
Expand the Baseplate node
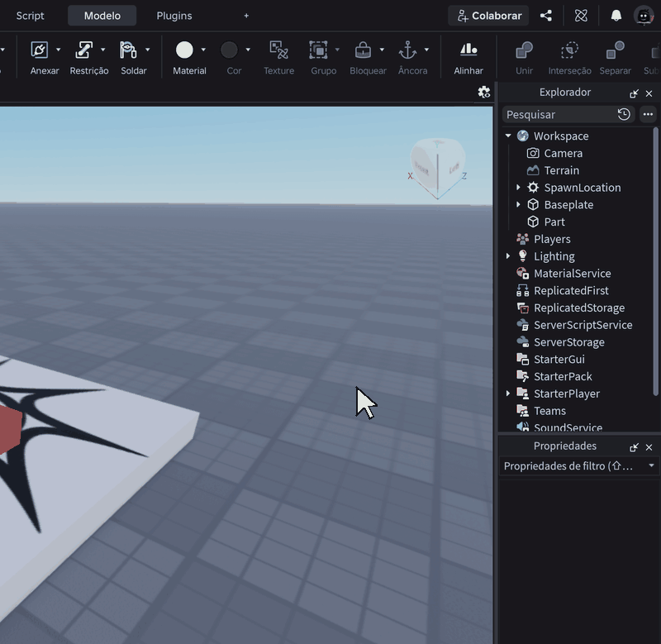pos(518,204)
